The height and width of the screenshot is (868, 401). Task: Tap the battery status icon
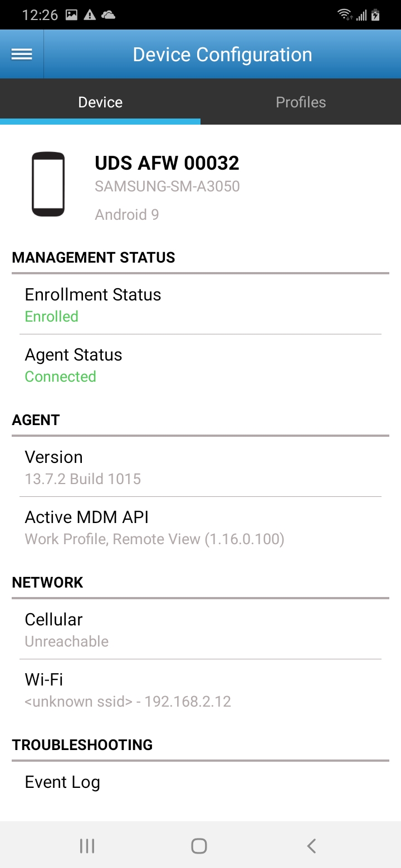click(x=376, y=15)
